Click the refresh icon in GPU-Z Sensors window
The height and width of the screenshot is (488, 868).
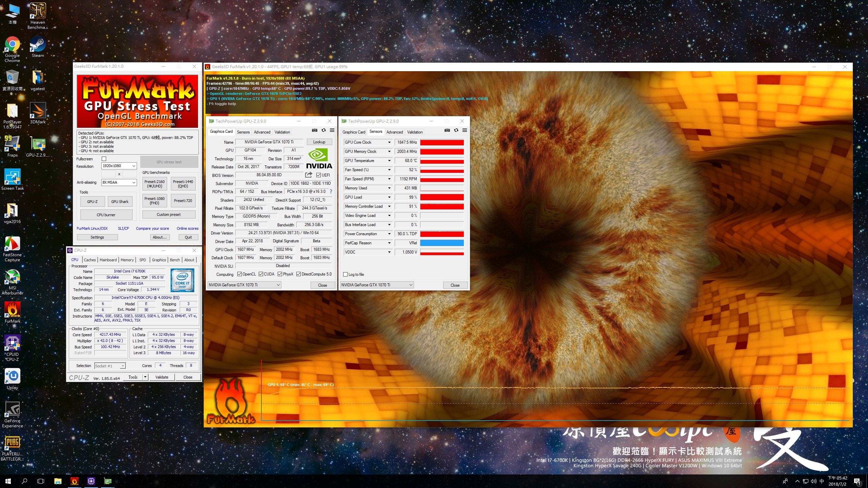(x=456, y=130)
